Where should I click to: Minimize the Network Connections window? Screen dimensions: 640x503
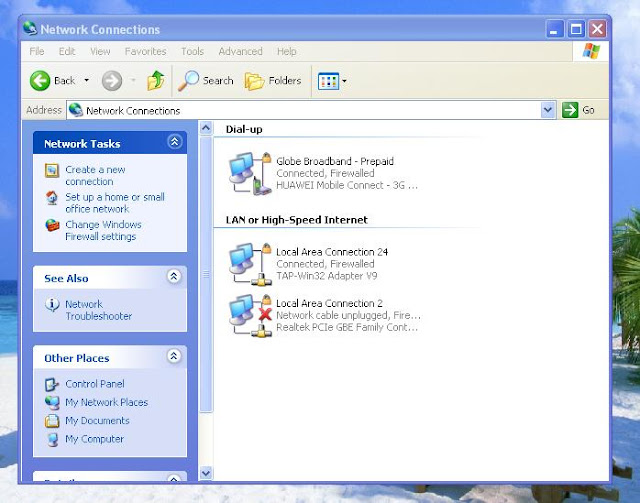tap(554, 29)
